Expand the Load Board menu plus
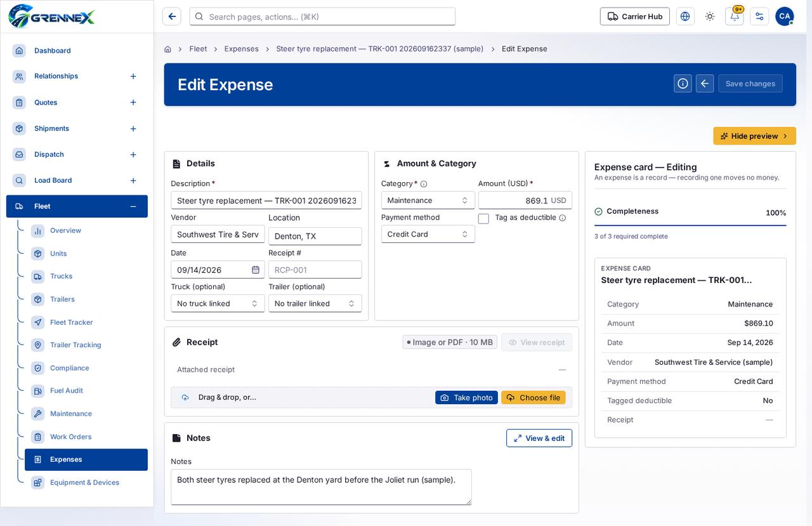Viewport: 812px width, 526px height. click(133, 181)
